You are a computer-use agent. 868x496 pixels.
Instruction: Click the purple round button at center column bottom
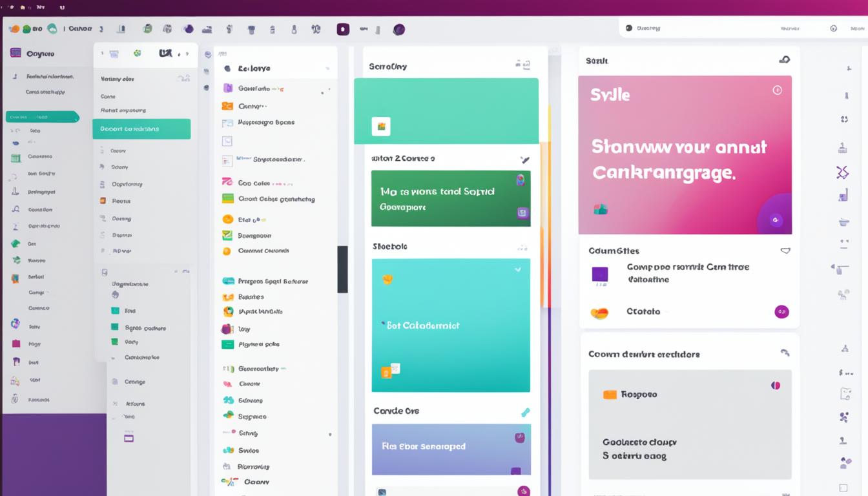tap(523, 491)
